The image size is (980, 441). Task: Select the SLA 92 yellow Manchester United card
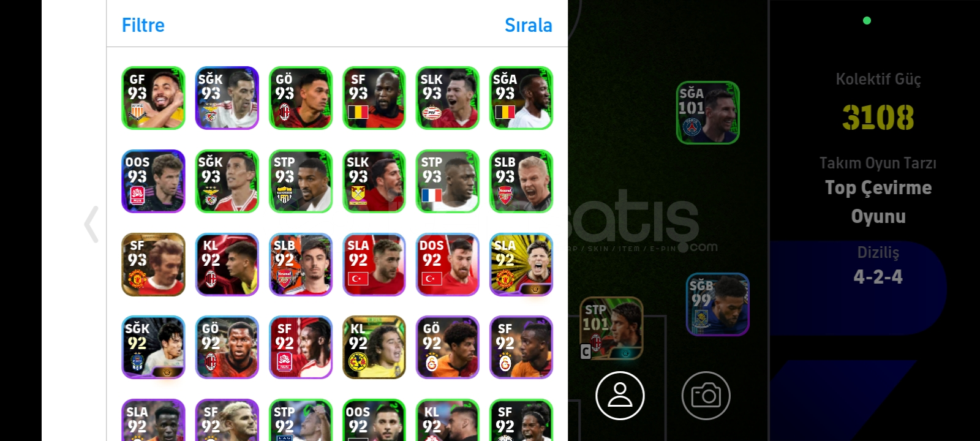[x=521, y=265]
